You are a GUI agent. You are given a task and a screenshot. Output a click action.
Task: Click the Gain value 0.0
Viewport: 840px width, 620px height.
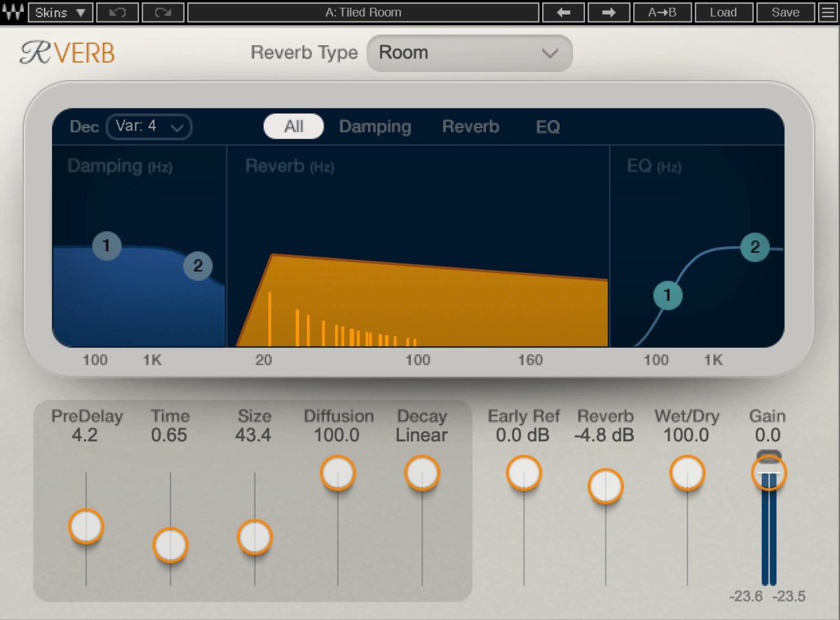[768, 435]
